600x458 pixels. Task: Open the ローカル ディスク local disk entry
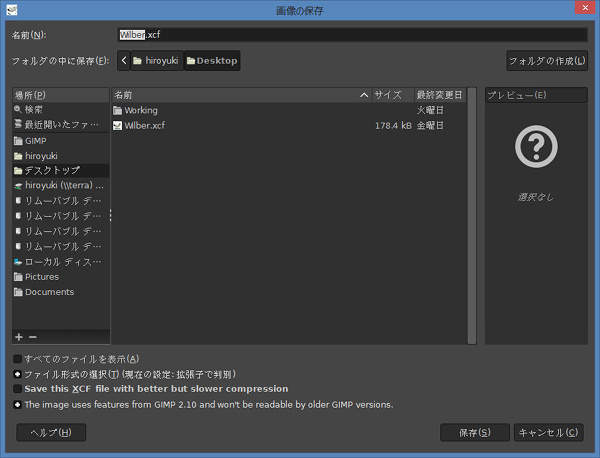pyautogui.click(x=60, y=262)
